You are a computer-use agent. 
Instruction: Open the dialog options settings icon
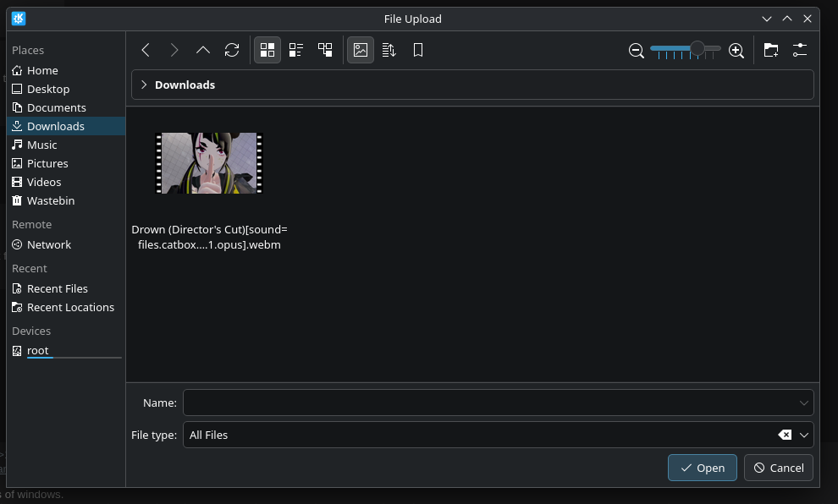click(800, 51)
